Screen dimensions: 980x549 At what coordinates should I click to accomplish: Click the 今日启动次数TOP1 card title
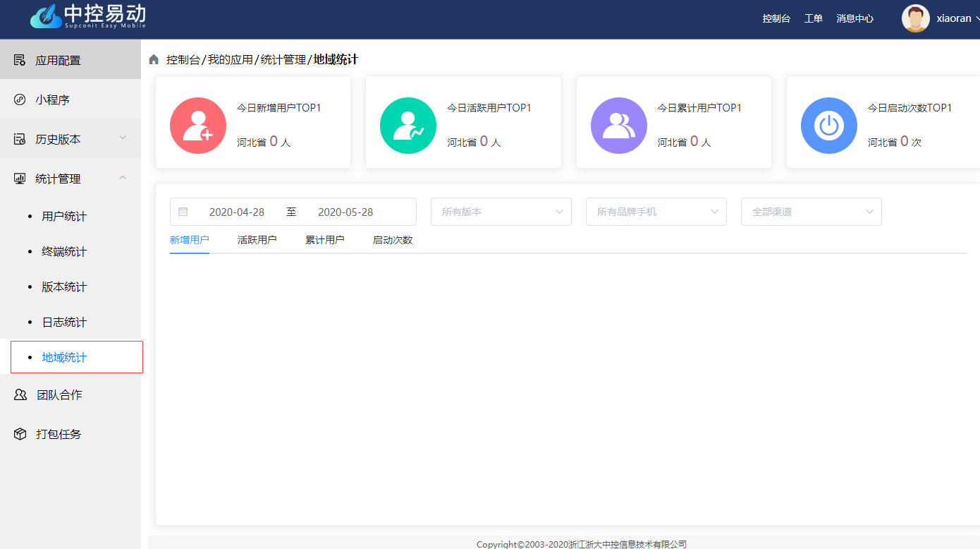pos(910,108)
